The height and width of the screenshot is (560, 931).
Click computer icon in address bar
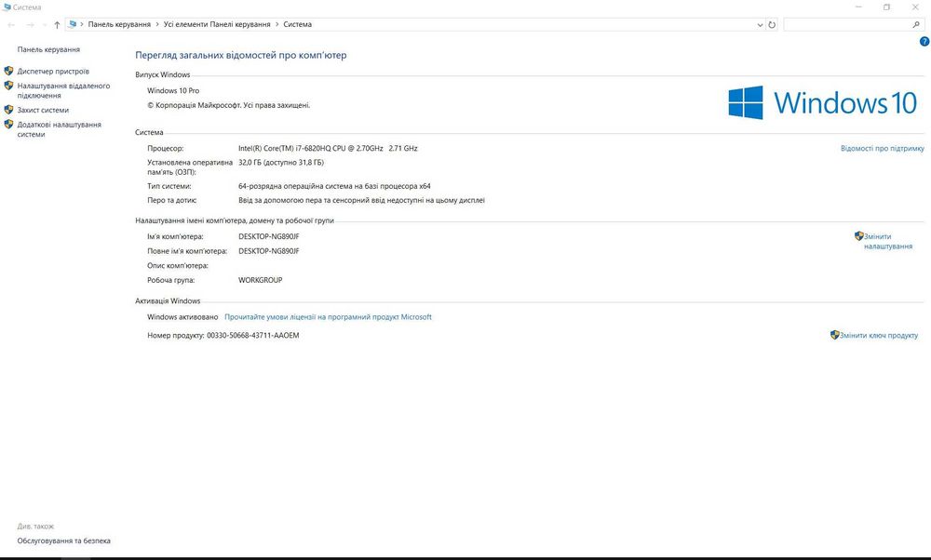[x=73, y=24]
